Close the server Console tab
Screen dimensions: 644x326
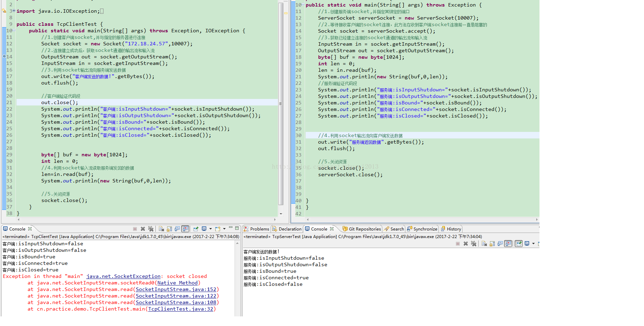coord(332,229)
